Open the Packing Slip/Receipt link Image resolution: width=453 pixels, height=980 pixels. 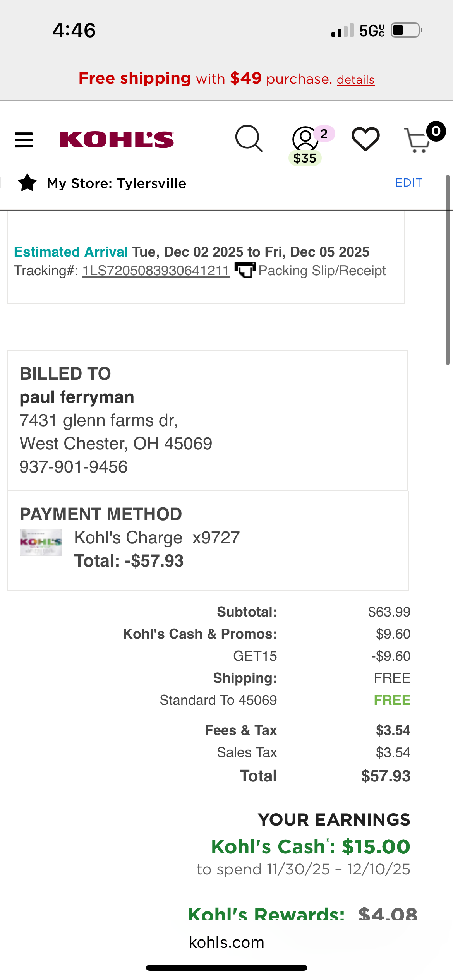coord(322,270)
